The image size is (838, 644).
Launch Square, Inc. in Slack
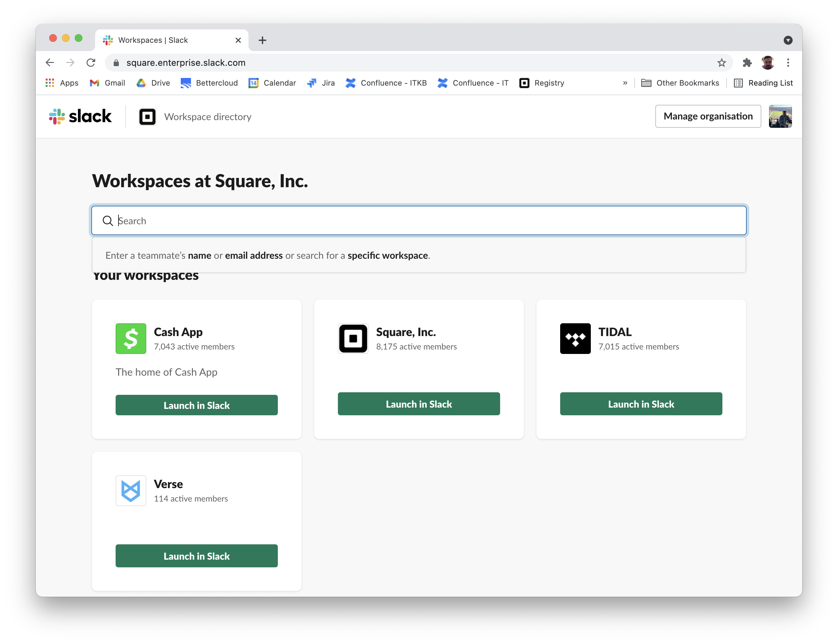419,404
